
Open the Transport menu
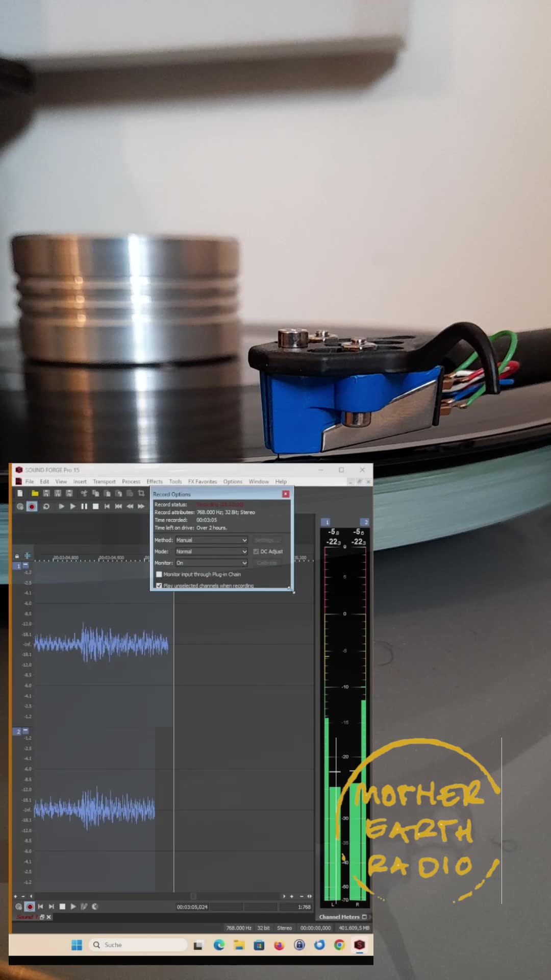(104, 481)
